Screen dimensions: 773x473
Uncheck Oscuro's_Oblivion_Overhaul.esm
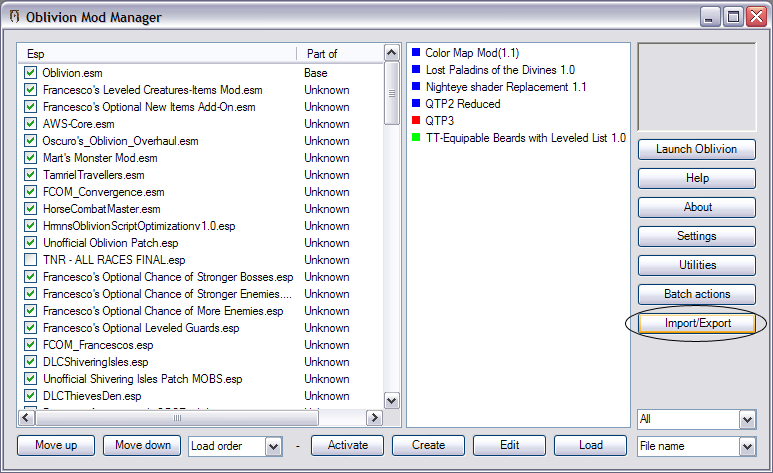[31, 141]
